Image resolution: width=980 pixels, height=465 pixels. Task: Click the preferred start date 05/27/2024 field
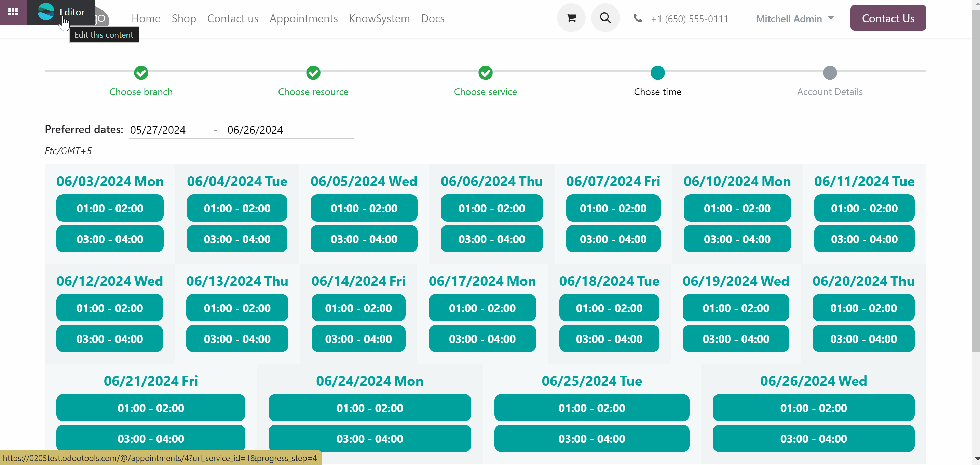pyautogui.click(x=168, y=130)
